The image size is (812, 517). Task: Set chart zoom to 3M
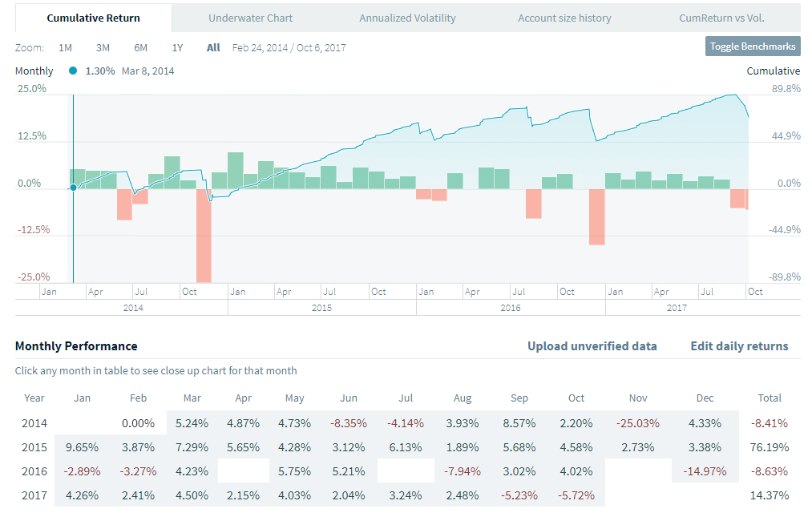tap(103, 47)
